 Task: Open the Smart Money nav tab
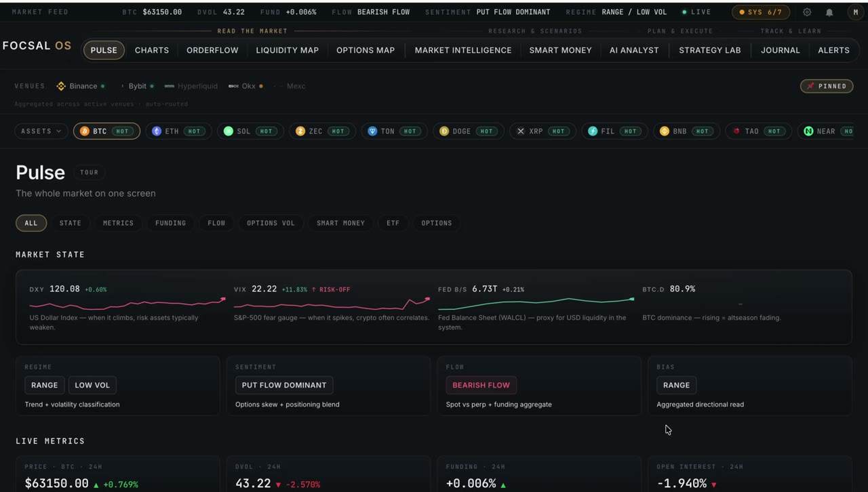(x=560, y=50)
